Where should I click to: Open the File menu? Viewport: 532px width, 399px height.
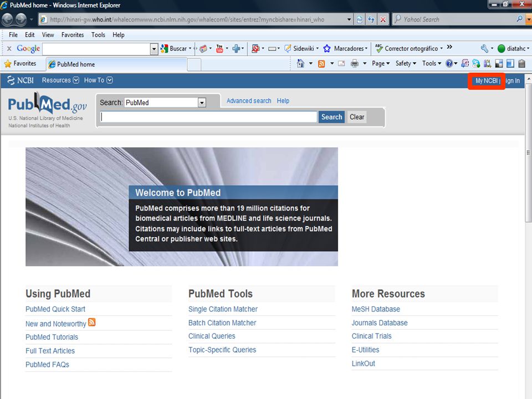coord(13,35)
